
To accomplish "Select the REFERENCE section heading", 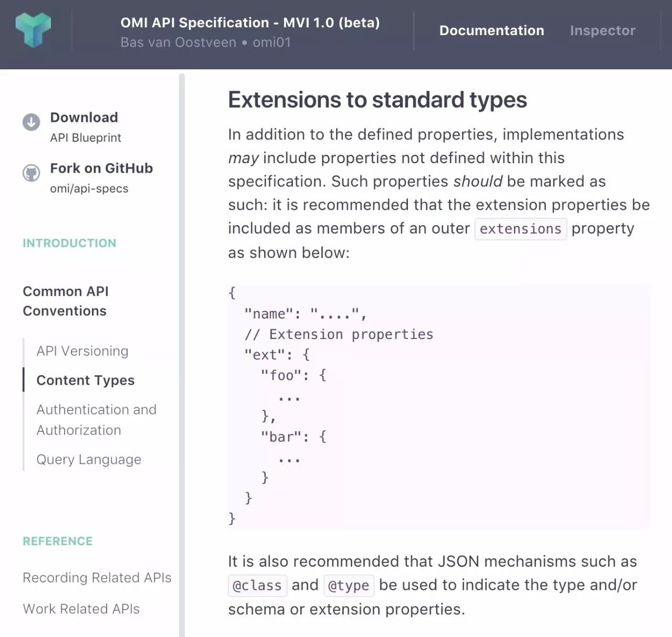I will (x=58, y=541).
